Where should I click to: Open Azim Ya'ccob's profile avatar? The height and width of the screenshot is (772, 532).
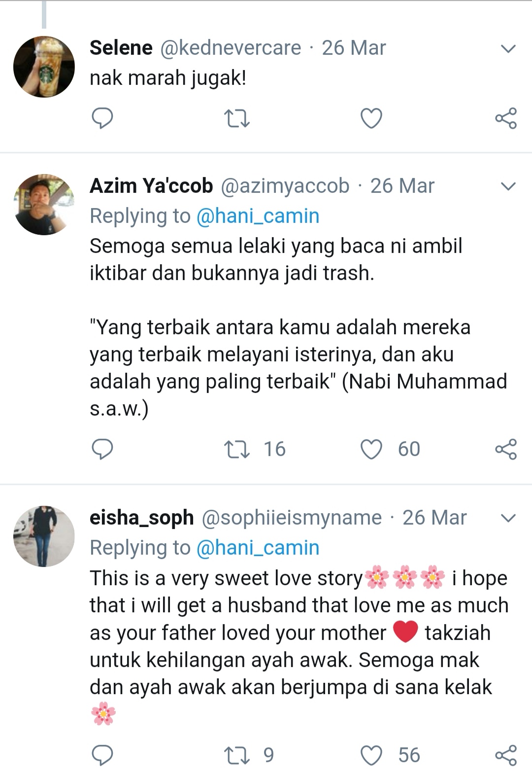(44, 205)
